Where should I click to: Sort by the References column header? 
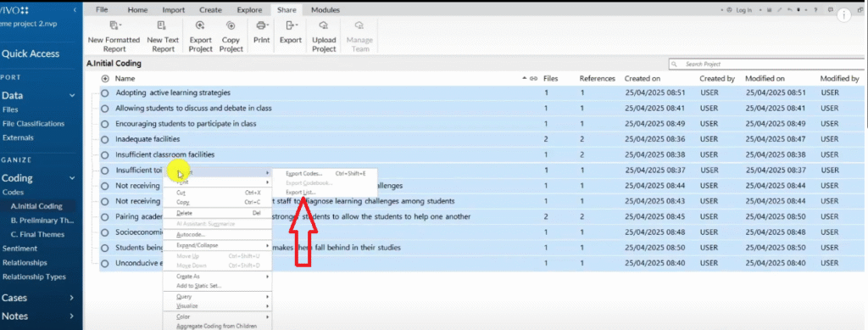pyautogui.click(x=598, y=79)
